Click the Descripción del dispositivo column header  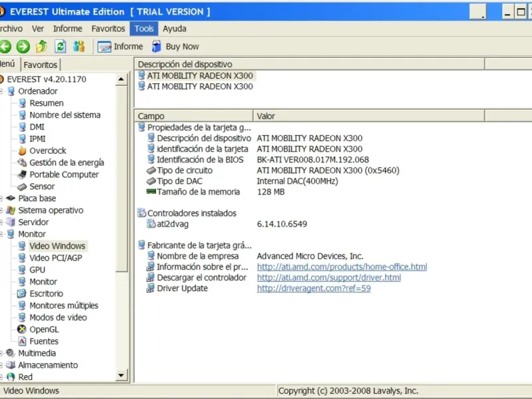pyautogui.click(x=309, y=64)
